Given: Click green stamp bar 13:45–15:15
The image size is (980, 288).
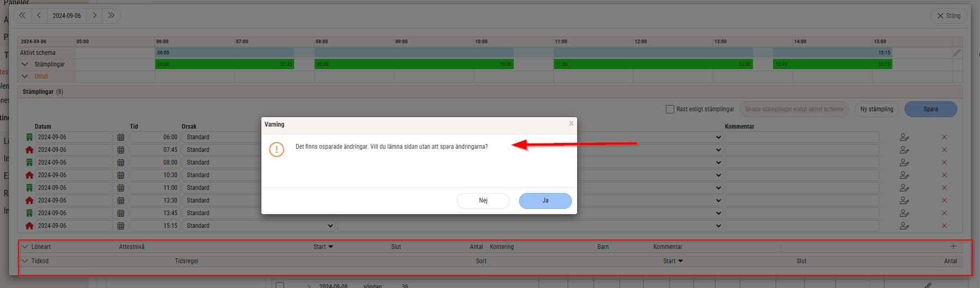Looking at the screenshot, I should click(x=833, y=64).
